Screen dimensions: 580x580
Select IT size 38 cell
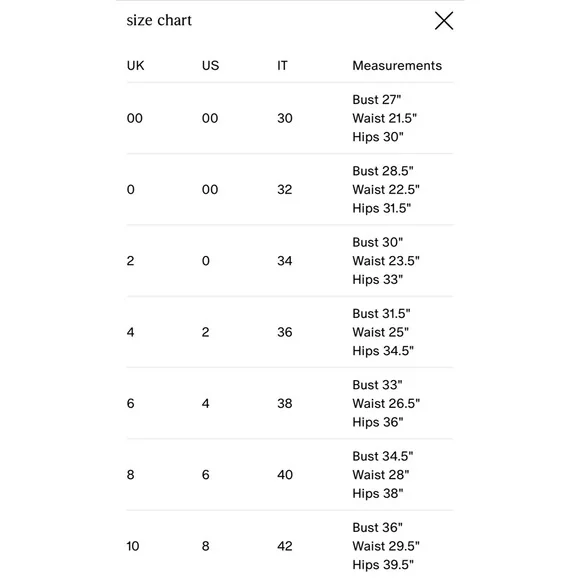(284, 404)
